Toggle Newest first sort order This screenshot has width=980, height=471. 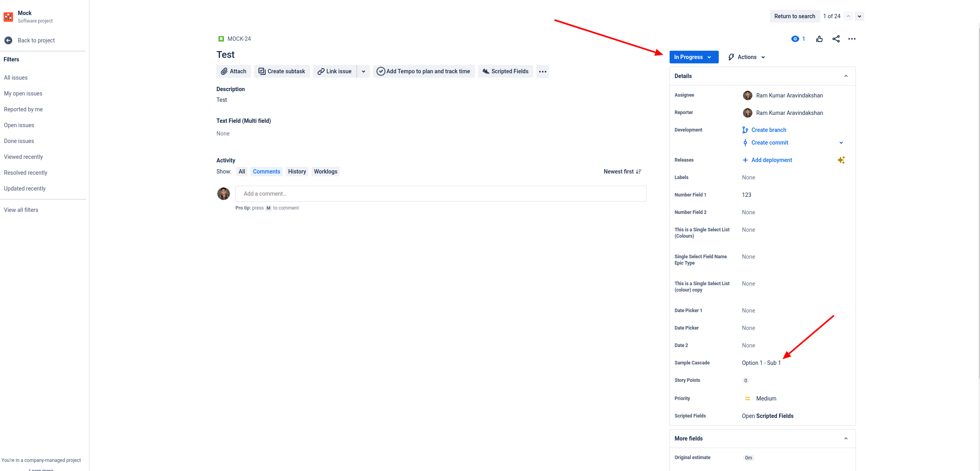622,172
